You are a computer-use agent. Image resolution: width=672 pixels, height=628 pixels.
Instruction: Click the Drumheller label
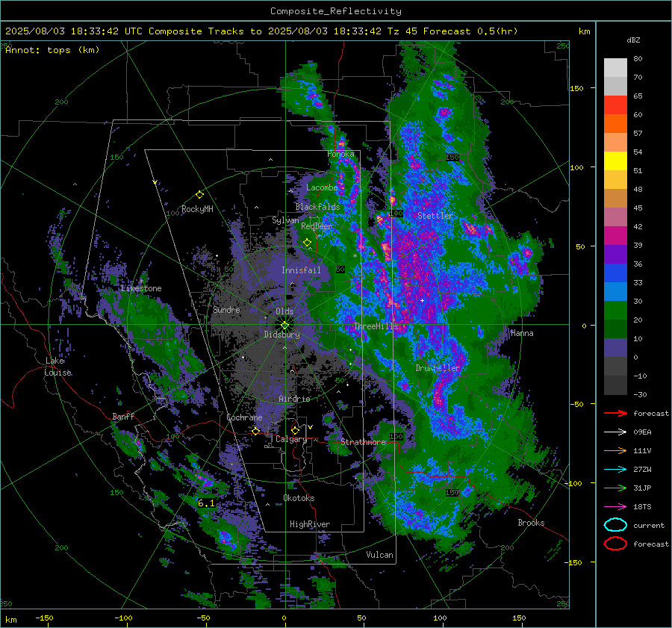coord(438,368)
